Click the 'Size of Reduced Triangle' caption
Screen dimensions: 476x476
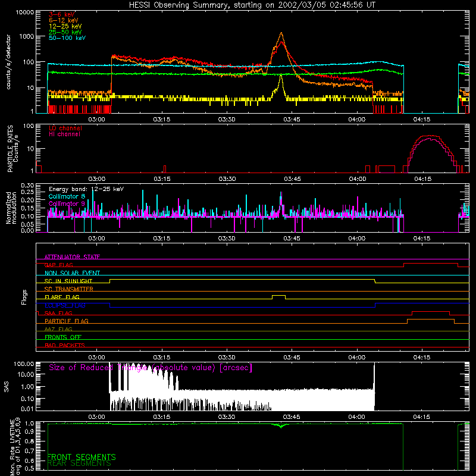(x=151, y=368)
